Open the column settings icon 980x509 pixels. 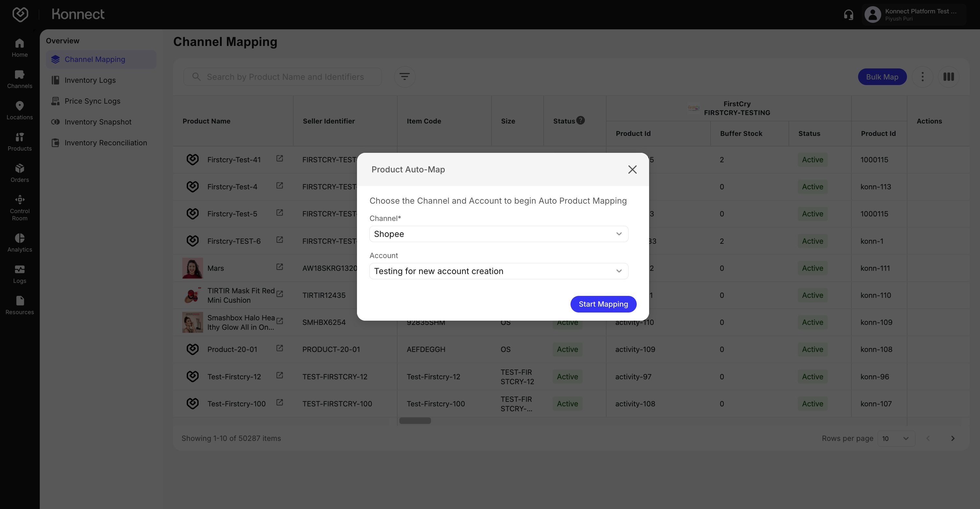[x=948, y=77]
